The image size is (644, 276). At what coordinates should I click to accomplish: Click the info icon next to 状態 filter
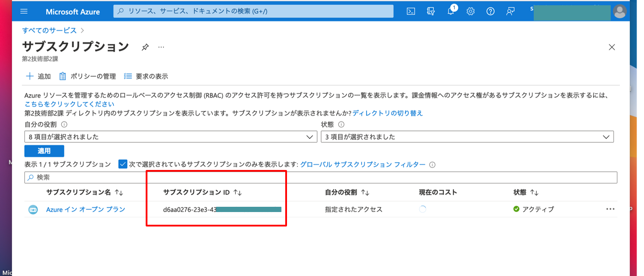tap(341, 124)
